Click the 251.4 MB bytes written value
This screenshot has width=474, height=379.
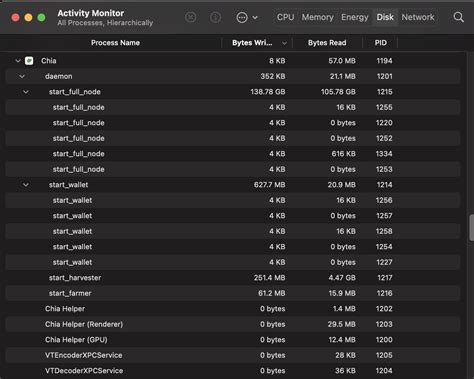tap(269, 278)
